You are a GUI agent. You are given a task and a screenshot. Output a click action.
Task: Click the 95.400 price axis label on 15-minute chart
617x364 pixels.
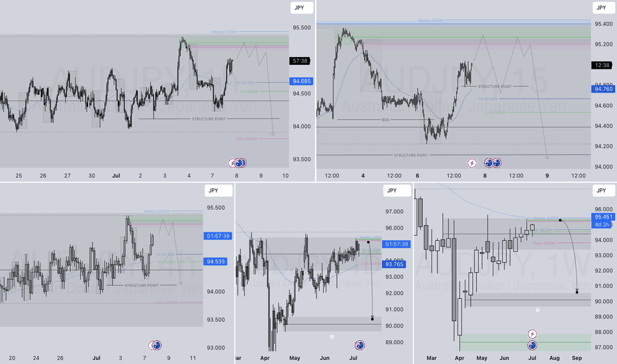(x=603, y=24)
